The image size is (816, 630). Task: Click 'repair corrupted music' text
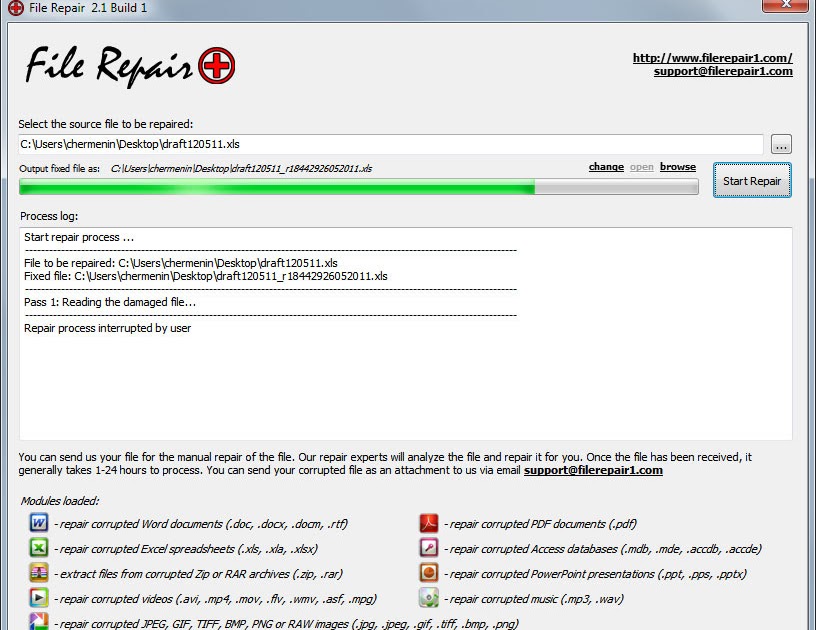[x=534, y=599]
